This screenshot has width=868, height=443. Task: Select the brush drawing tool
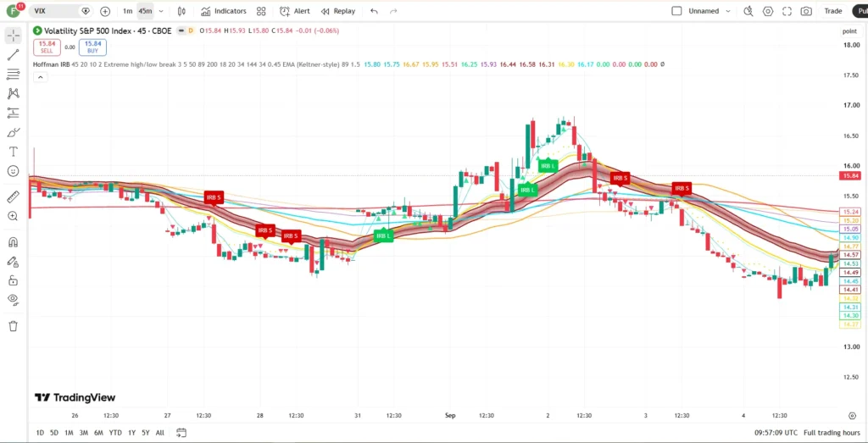pyautogui.click(x=14, y=132)
